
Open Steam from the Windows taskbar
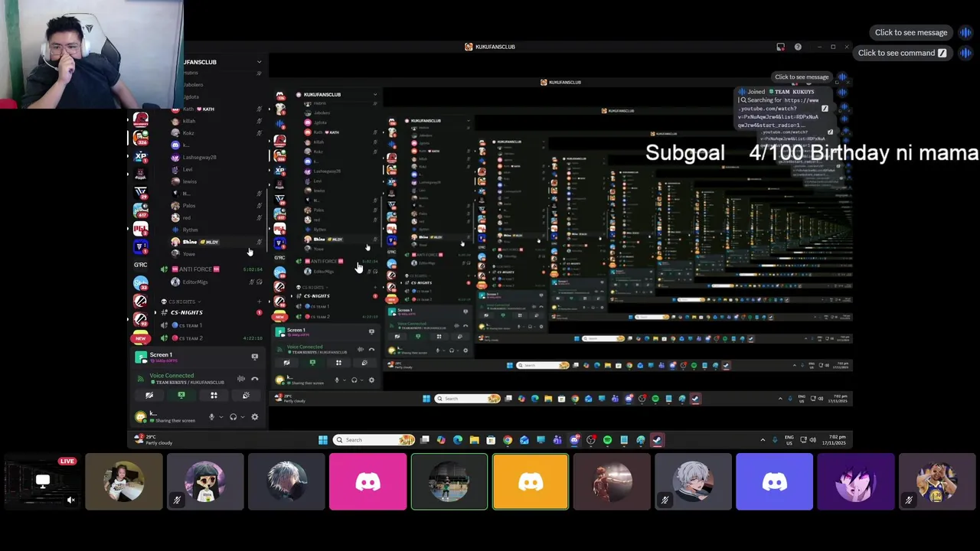coord(657,440)
